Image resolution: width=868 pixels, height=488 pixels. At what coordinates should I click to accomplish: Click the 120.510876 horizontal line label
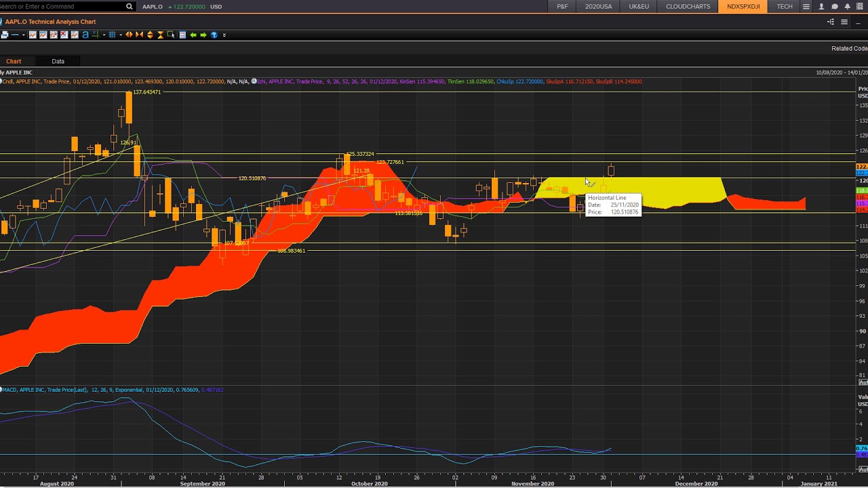pos(252,178)
